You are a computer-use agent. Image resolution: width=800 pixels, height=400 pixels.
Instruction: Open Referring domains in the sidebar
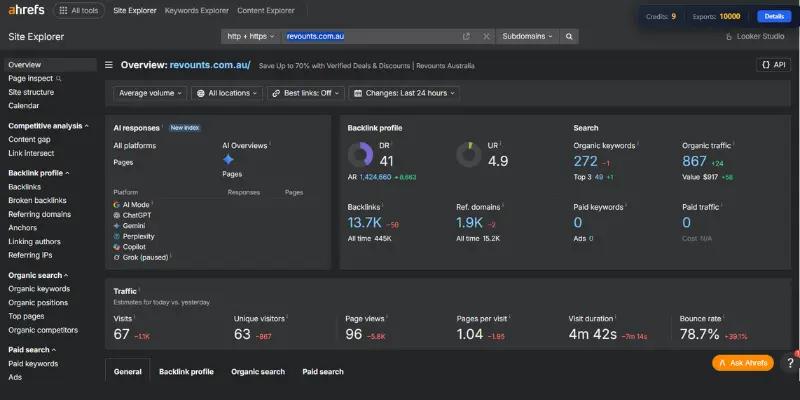(x=39, y=214)
